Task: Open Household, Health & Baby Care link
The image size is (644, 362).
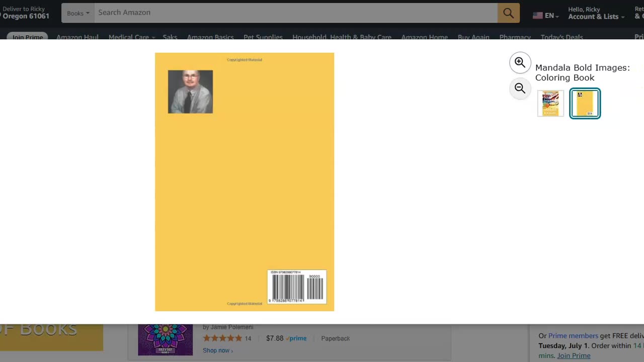Action: [x=342, y=37]
